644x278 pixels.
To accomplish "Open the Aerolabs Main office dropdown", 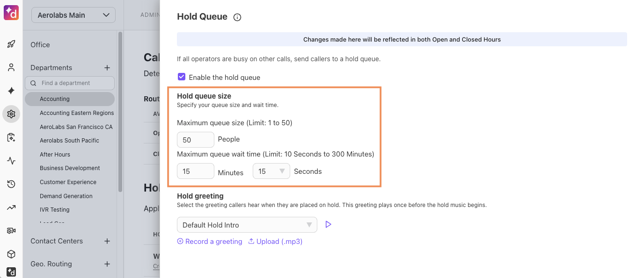I will tap(73, 15).
